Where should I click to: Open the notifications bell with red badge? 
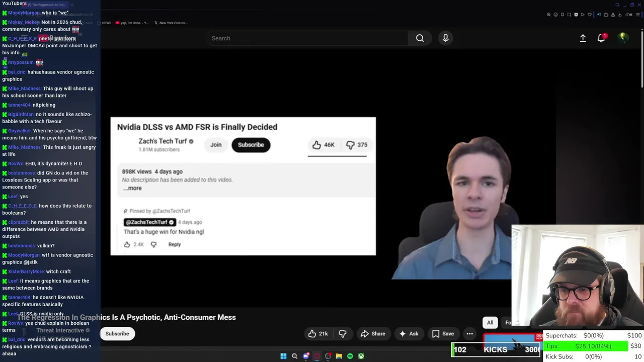(601, 38)
